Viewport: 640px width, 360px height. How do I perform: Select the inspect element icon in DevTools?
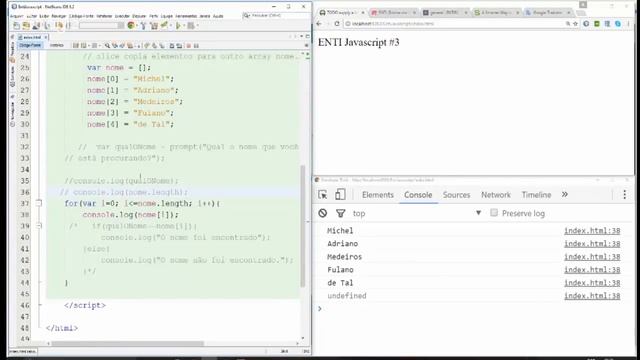(322, 195)
